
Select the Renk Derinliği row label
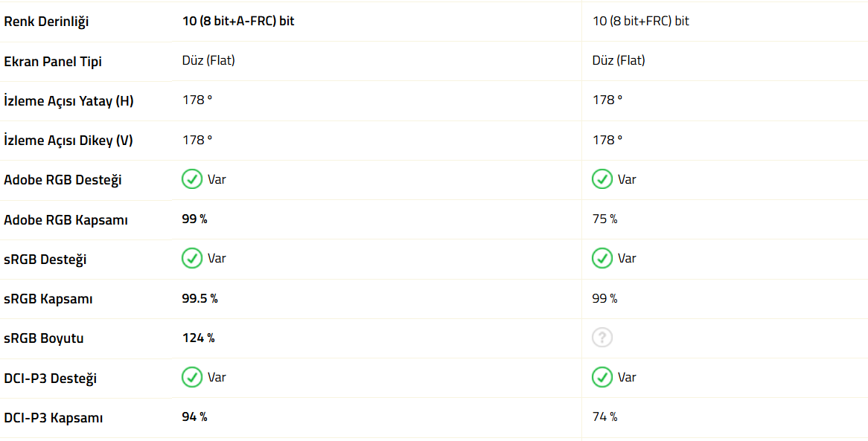coord(46,22)
